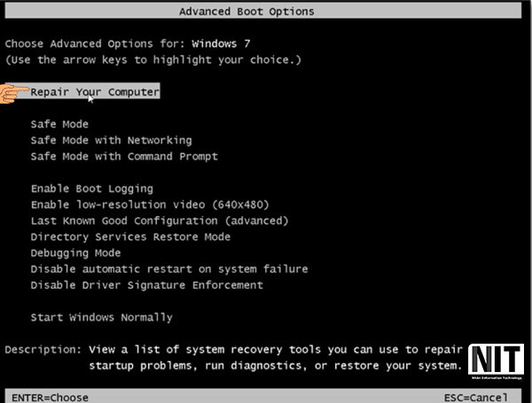The height and width of the screenshot is (403, 532).
Task: Select Last Known Good Configuration (advanced)
Action: 160,221
